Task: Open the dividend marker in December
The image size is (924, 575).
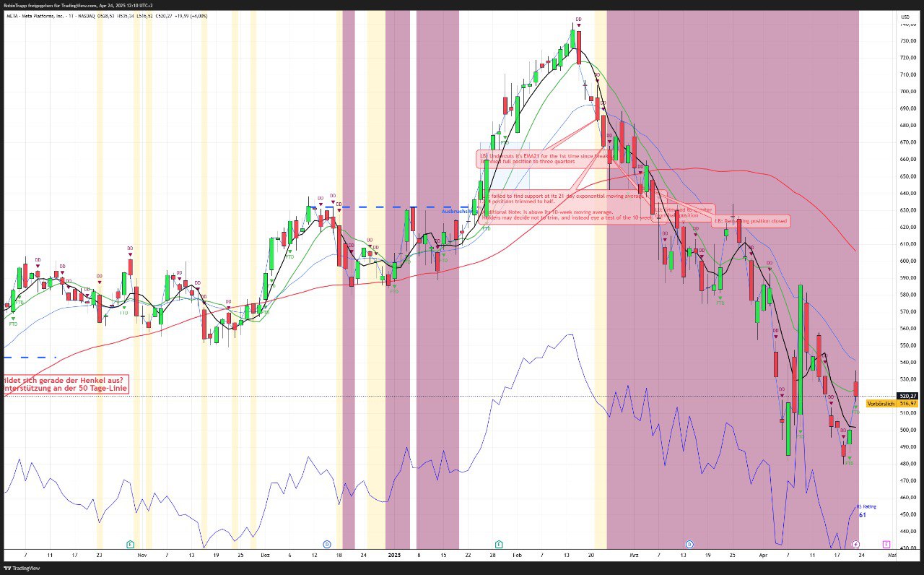Action: click(x=327, y=543)
